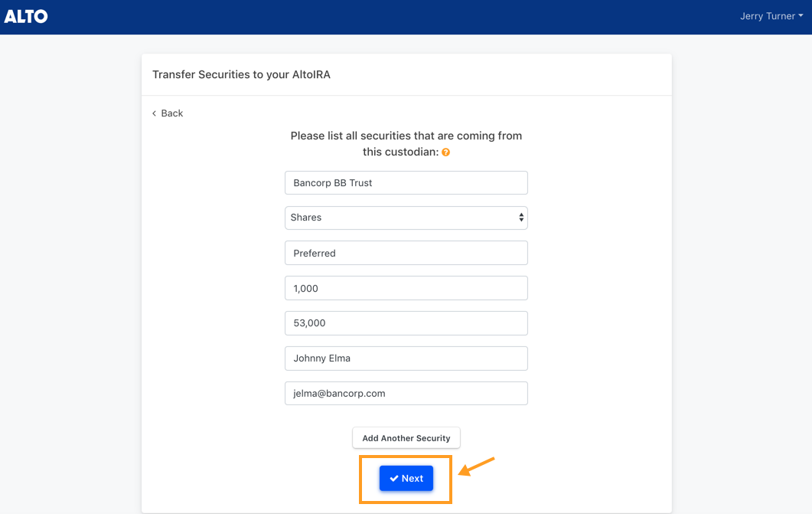Click Add Another Security button
Image resolution: width=812 pixels, height=514 pixels.
[x=406, y=438]
